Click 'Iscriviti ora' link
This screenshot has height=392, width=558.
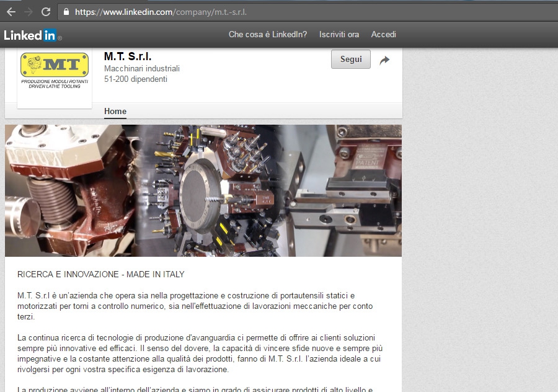coord(339,35)
